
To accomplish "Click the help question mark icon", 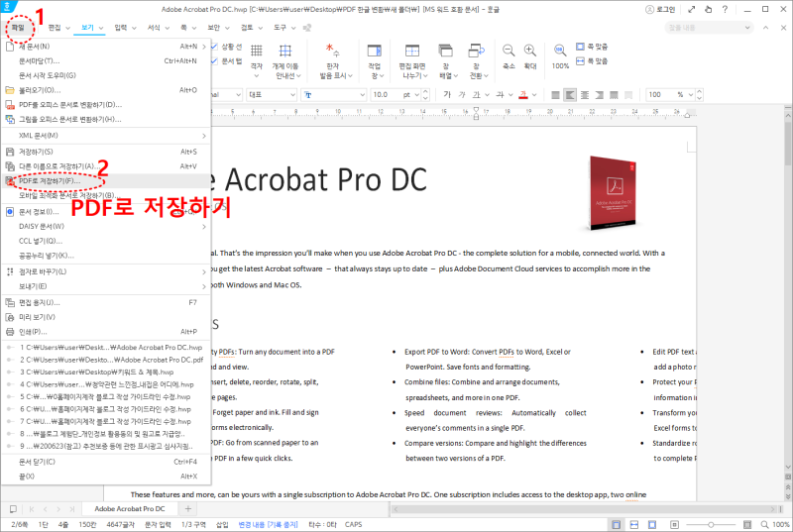I will coord(725,9).
